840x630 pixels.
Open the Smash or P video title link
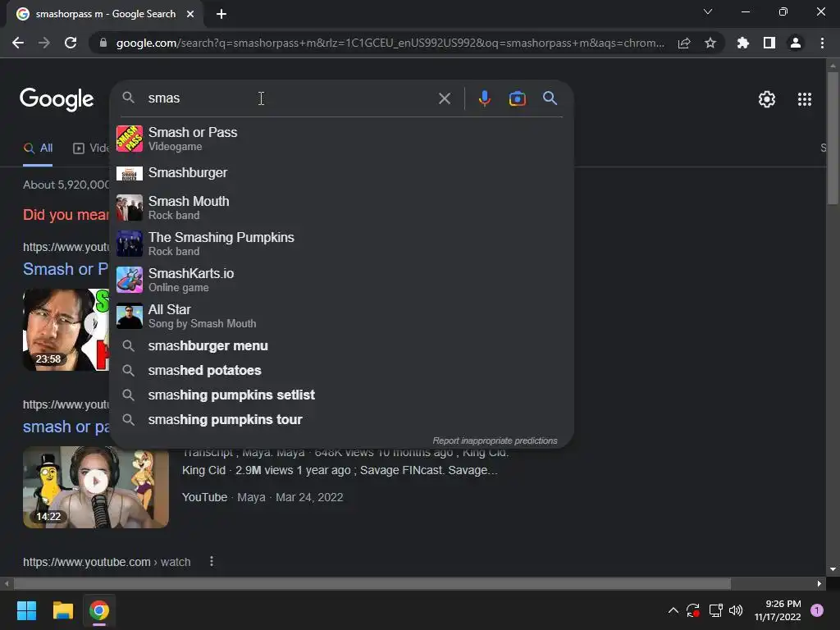[66, 269]
